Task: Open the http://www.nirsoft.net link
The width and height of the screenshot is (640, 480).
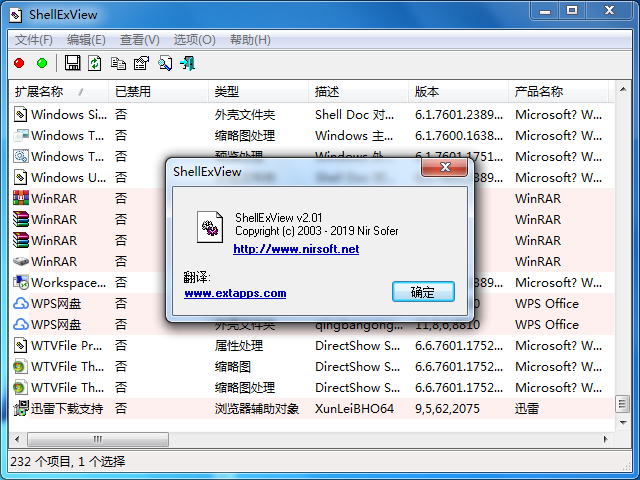Action: (x=296, y=249)
